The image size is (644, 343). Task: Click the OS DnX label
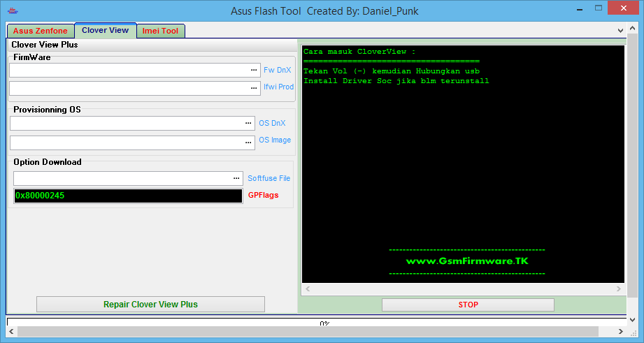272,123
